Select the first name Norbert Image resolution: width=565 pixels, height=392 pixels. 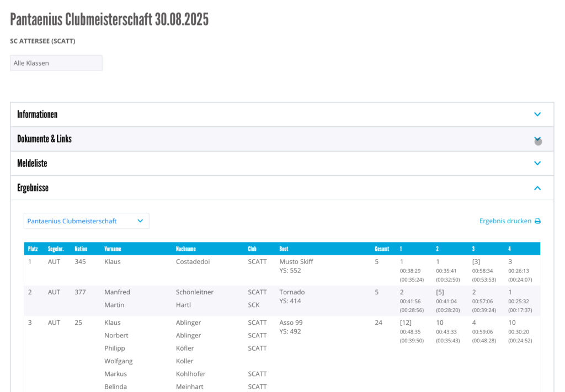116,335
